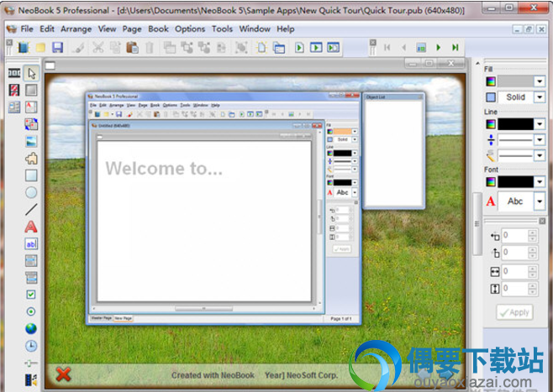Select the List Box tool
This screenshot has width=553, height=392.
point(31,260)
